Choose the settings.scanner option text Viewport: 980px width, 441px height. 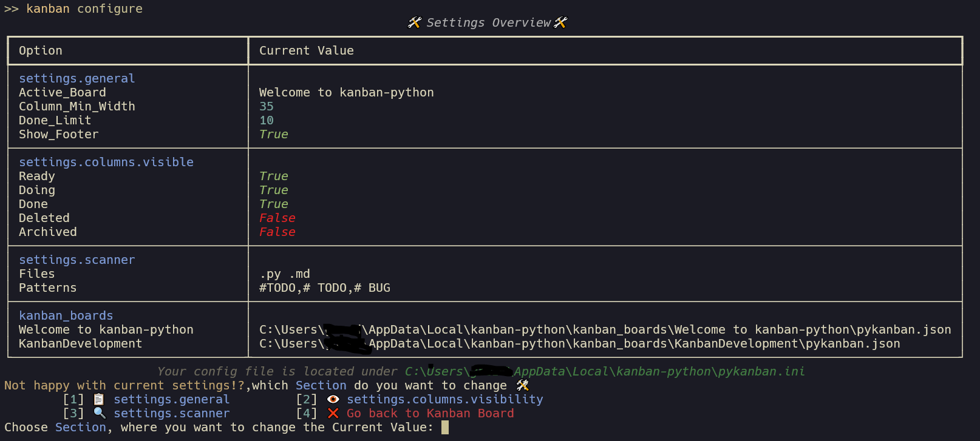[x=172, y=413]
